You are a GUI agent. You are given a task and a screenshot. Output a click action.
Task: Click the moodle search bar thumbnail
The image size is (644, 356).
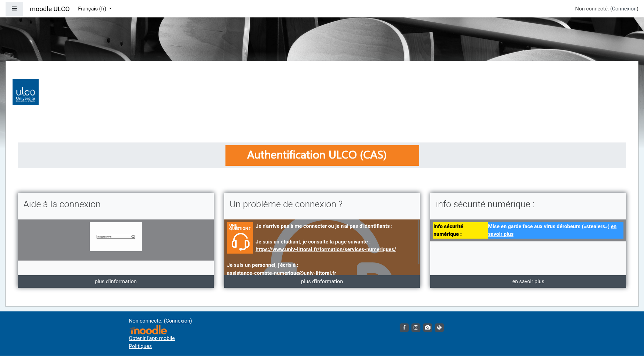pyautogui.click(x=116, y=237)
